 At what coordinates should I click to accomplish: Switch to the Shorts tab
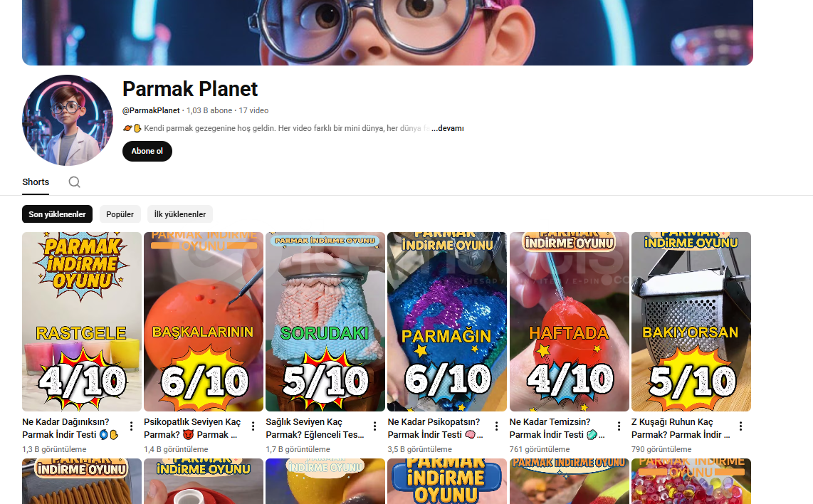point(36,182)
